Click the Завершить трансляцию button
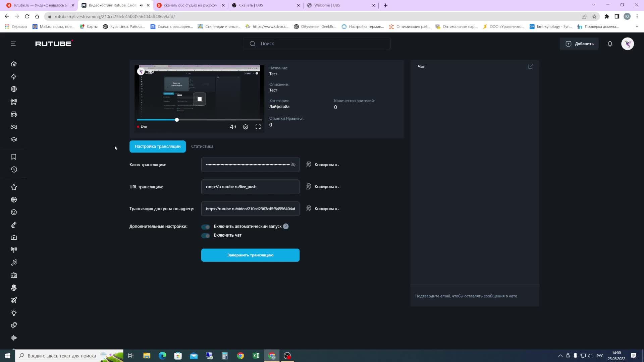This screenshot has width=644, height=362. 250,255
